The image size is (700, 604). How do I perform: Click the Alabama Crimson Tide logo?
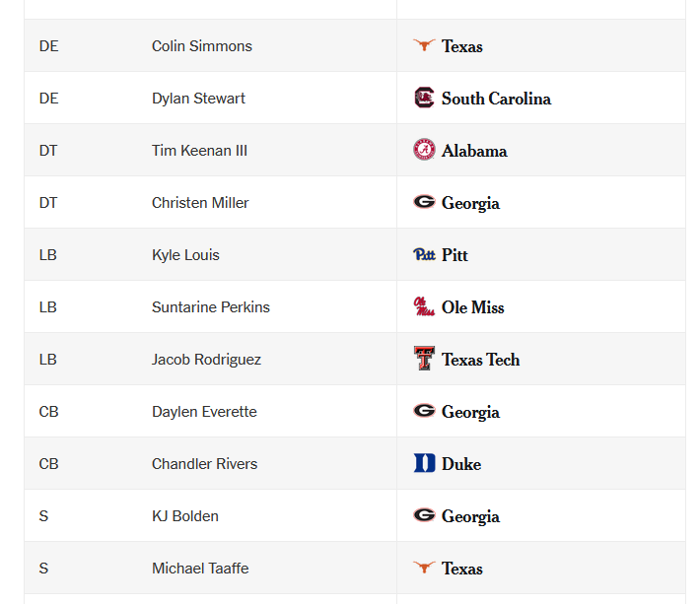tap(424, 150)
